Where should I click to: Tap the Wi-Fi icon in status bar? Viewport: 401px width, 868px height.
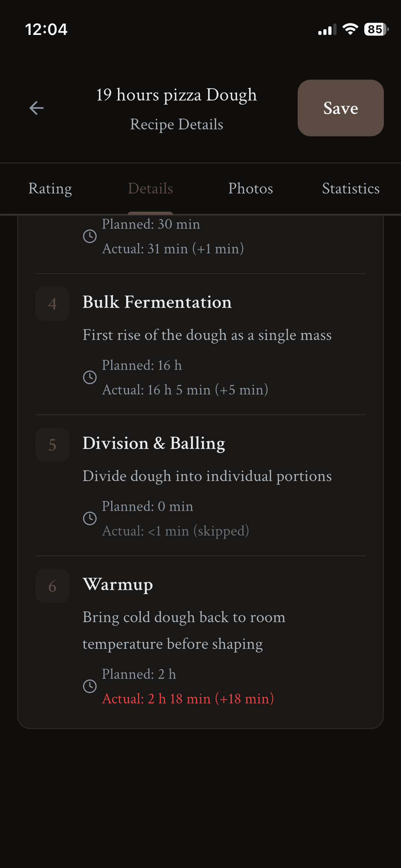pyautogui.click(x=350, y=29)
